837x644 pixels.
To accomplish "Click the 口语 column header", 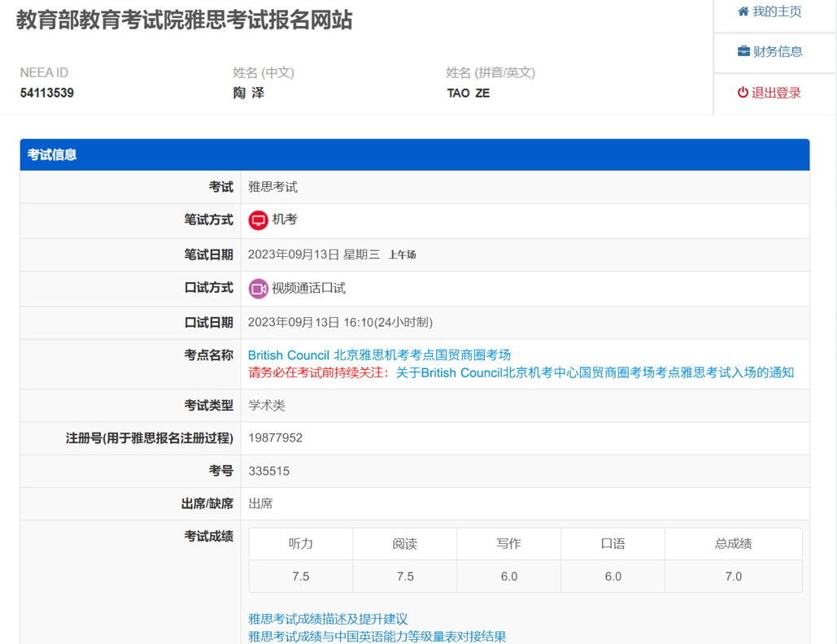I will [x=612, y=544].
